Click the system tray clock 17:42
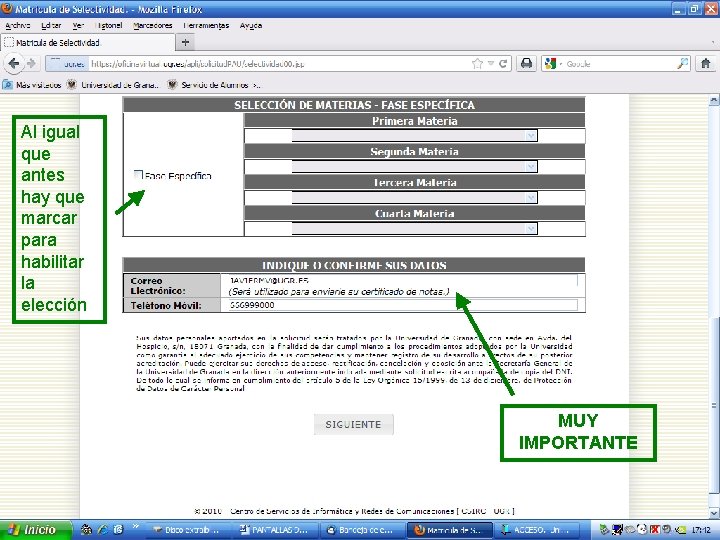This screenshot has height=540, width=720. (701, 530)
